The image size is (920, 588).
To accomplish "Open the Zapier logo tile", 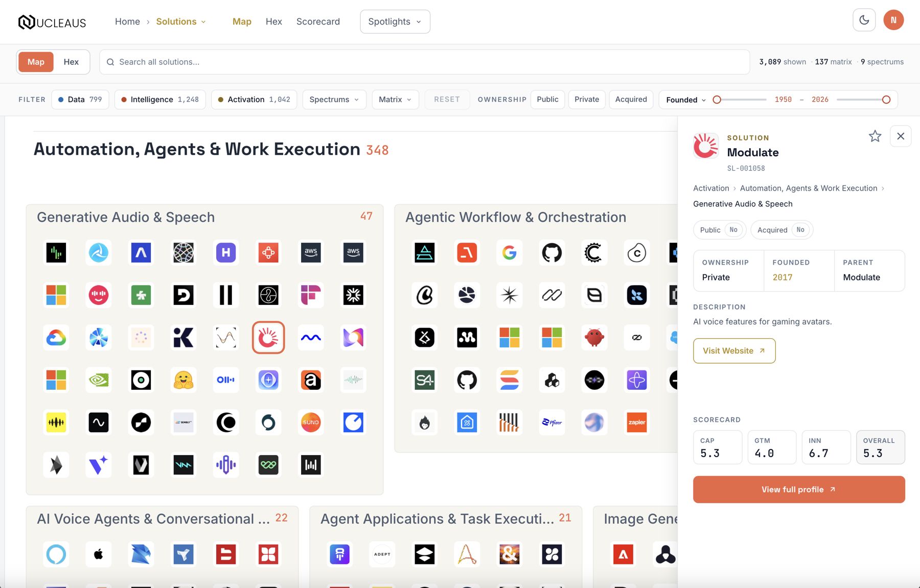I will (x=637, y=422).
